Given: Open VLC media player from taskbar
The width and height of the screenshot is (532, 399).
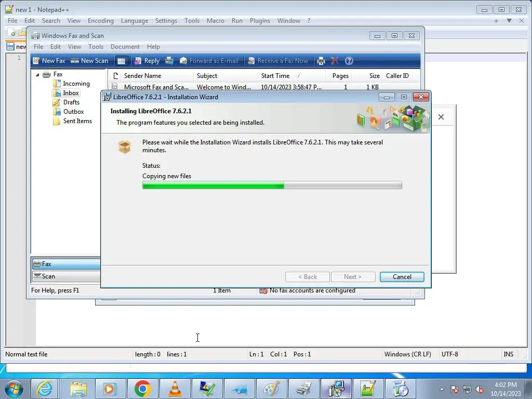Looking at the screenshot, I should click(x=175, y=389).
